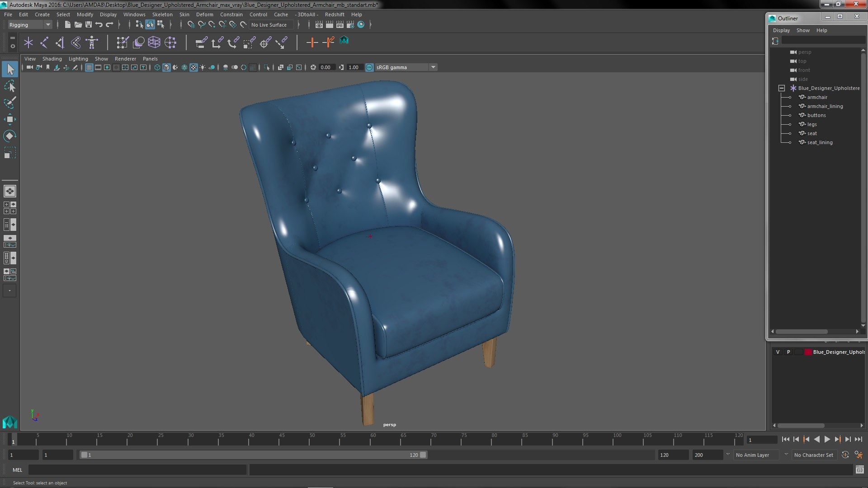Click the orange Set Key icon
Screen dimensions: 868x488
point(312,43)
